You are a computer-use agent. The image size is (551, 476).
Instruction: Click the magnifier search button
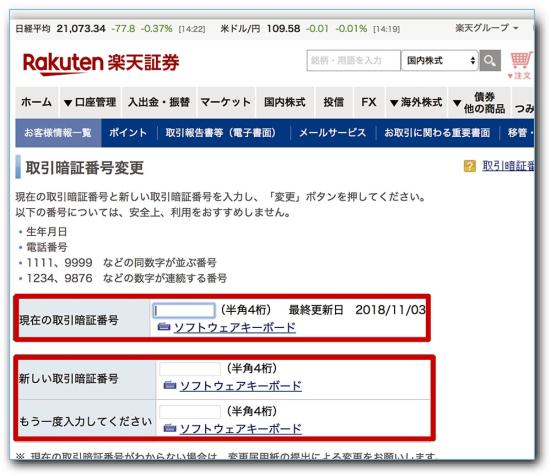tap(490, 60)
